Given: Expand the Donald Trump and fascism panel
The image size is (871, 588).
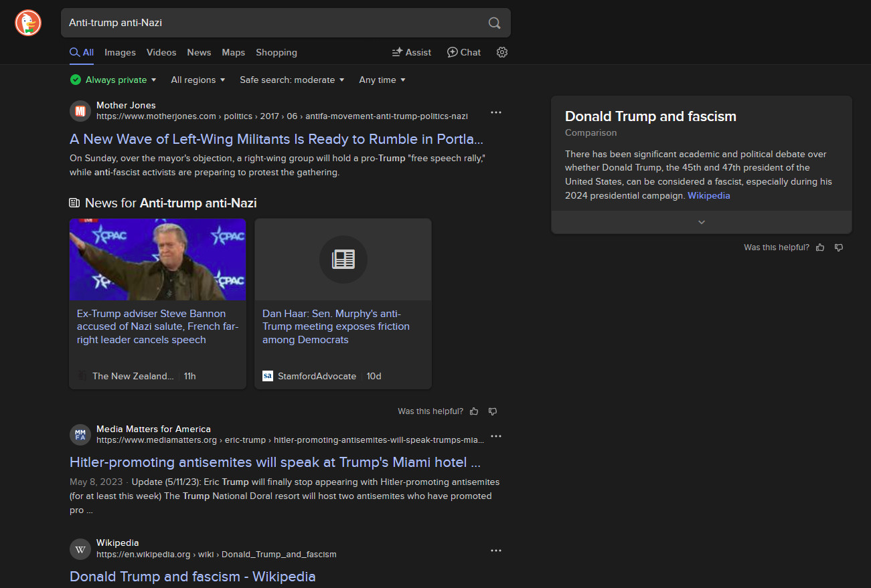Looking at the screenshot, I should [702, 222].
